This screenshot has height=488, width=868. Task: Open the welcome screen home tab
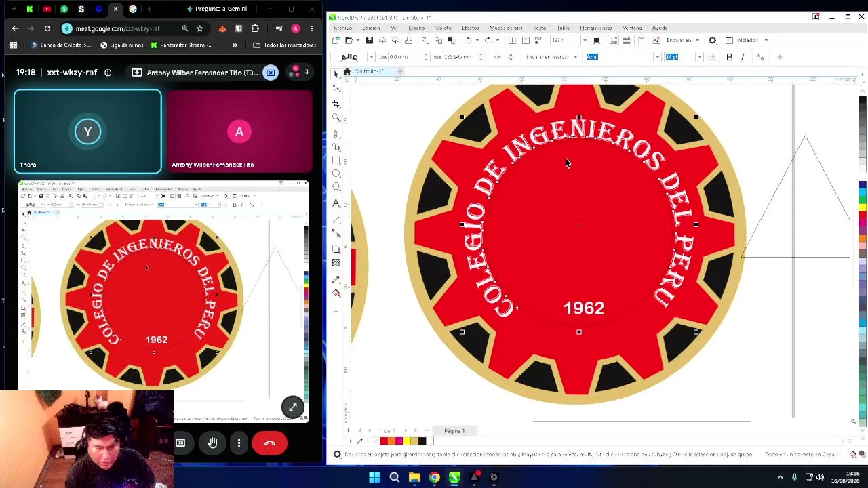point(347,72)
